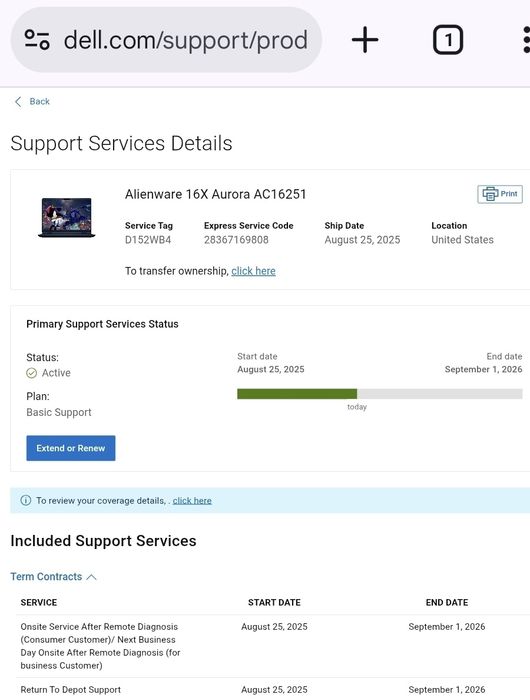The image size is (530, 700).
Task: Open a new tab with plus icon
Action: [x=365, y=40]
